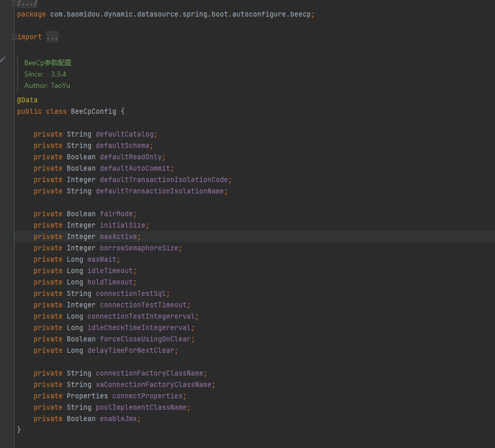Click the closing brace of the class

[19, 429]
